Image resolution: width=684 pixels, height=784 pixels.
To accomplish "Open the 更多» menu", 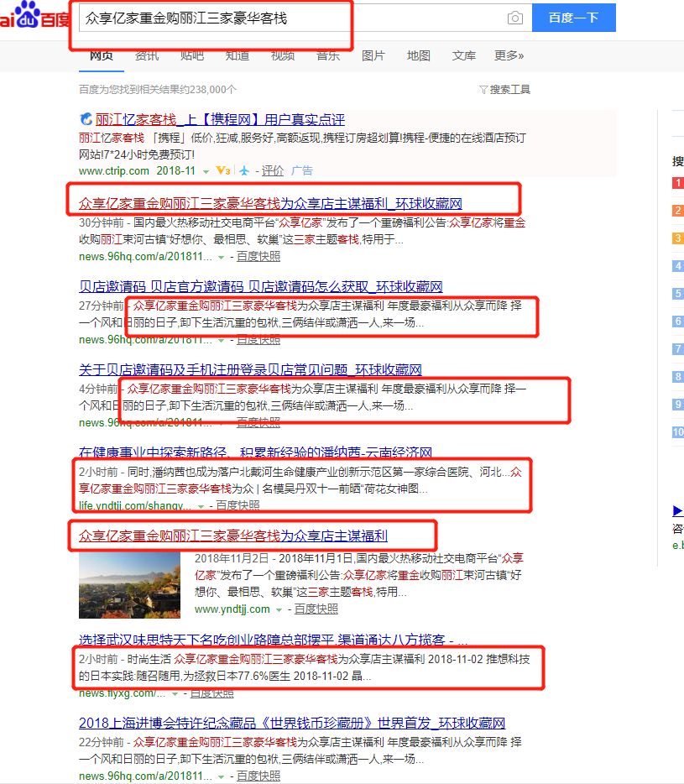I will click(x=509, y=55).
